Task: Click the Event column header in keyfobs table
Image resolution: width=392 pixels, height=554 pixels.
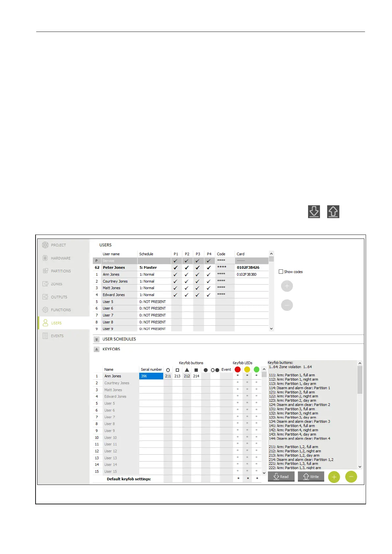Action: click(226, 369)
